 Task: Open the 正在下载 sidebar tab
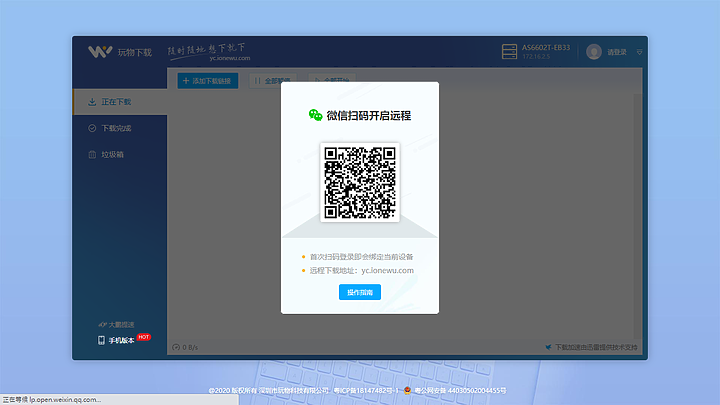[x=120, y=101]
